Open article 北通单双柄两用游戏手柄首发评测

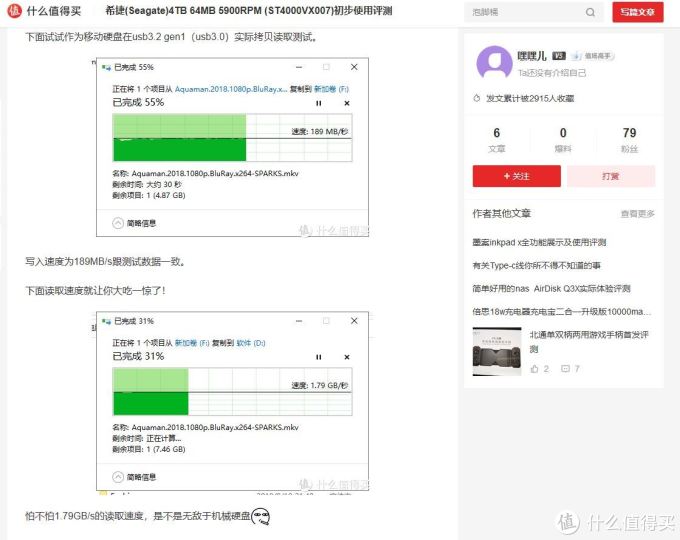588,341
